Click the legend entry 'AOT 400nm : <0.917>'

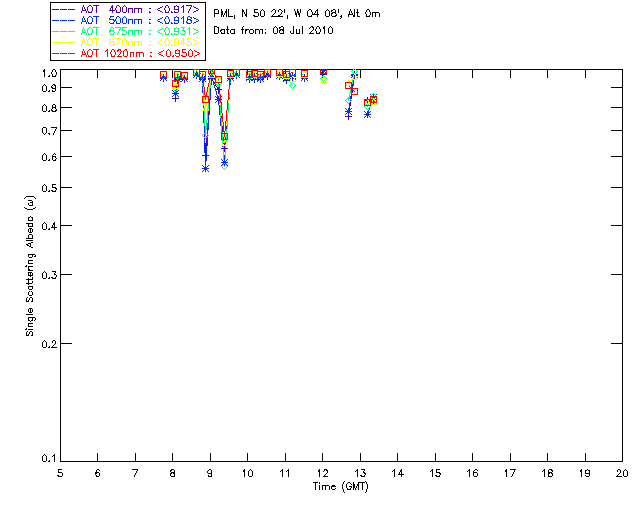(x=140, y=9)
